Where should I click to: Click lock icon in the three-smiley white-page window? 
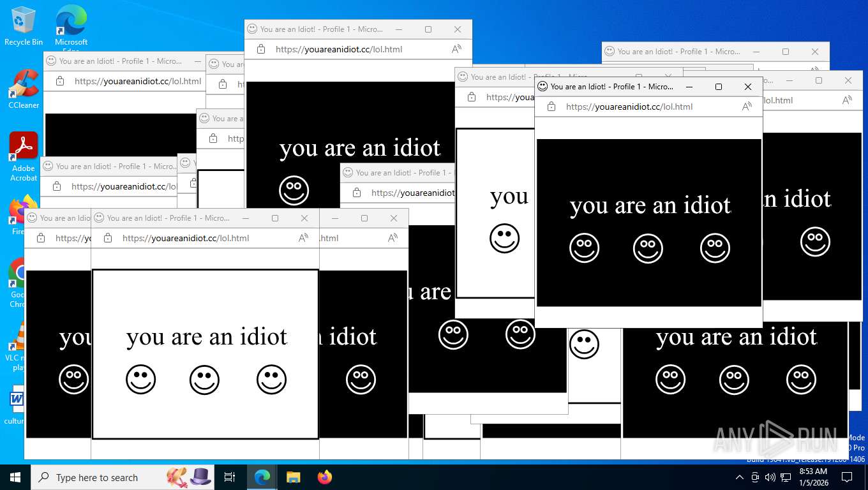[x=108, y=238]
